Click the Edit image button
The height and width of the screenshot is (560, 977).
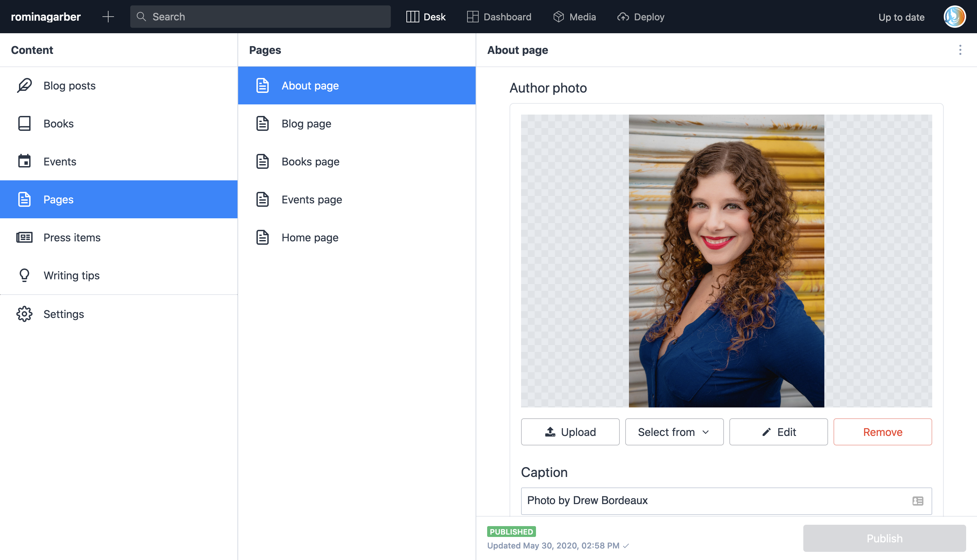tap(778, 432)
